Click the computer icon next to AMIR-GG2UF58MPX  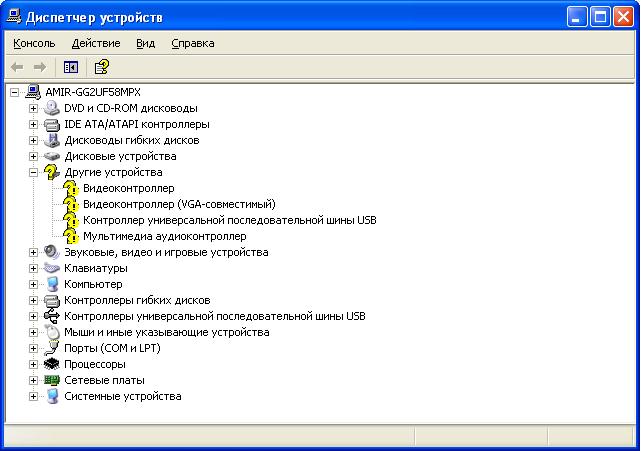[x=33, y=92]
